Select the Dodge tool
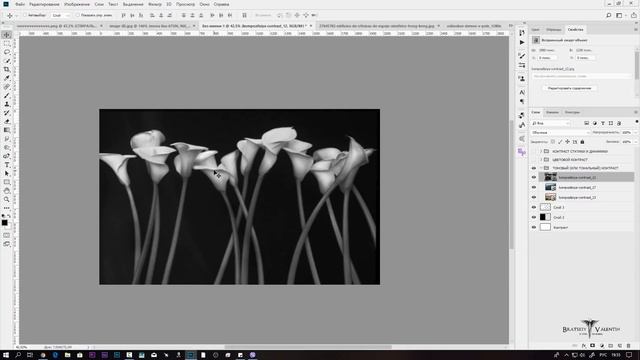Screen dimensions: 640x360 (x=7, y=147)
